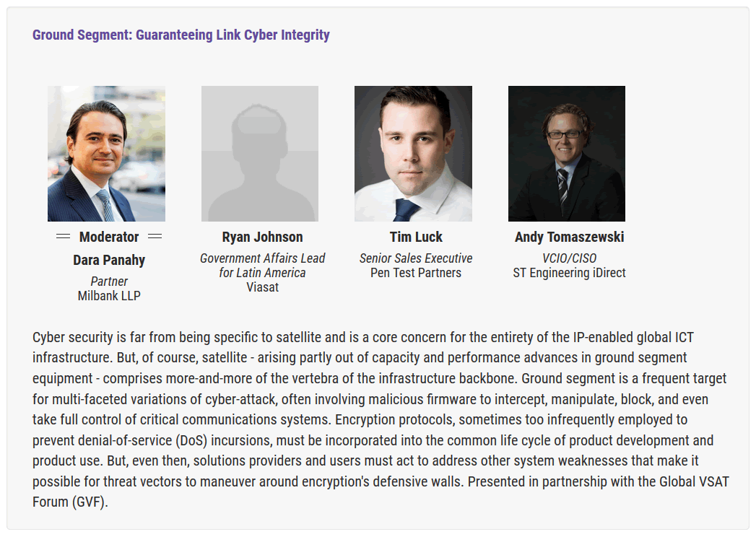Open the Ground Segment session title link

click(x=181, y=35)
